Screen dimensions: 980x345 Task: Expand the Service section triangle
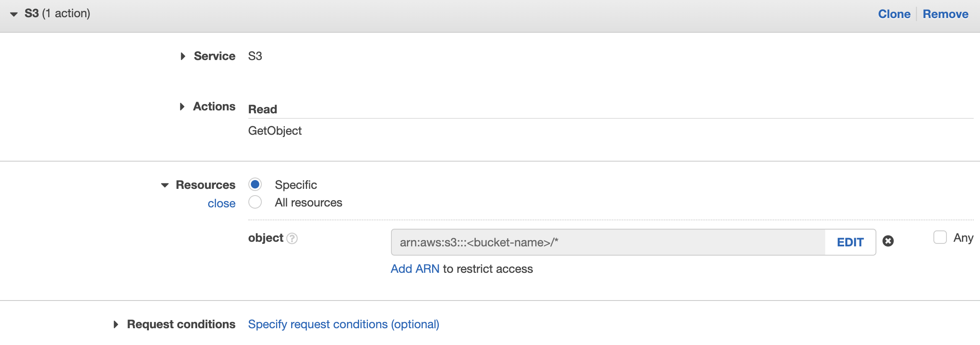click(x=182, y=56)
